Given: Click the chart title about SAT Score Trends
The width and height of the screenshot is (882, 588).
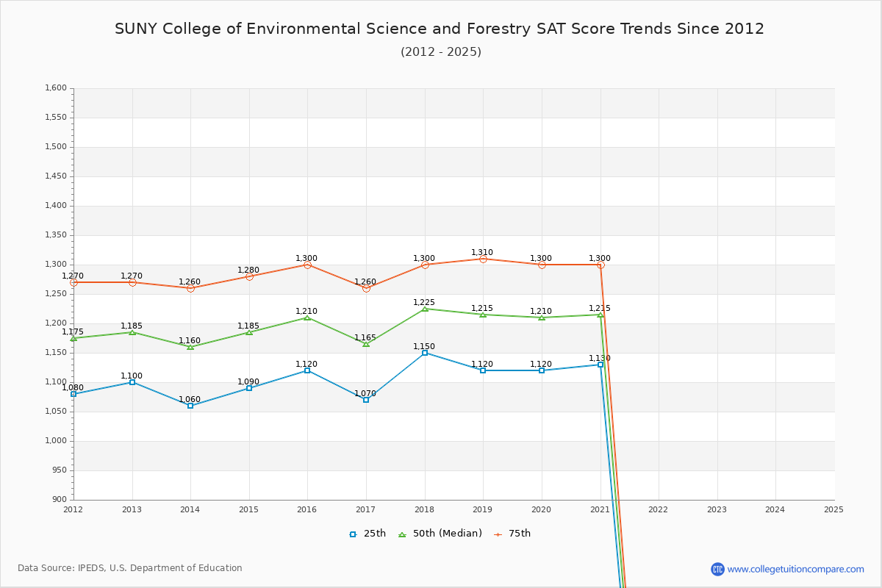Looking at the screenshot, I should pyautogui.click(x=440, y=29).
